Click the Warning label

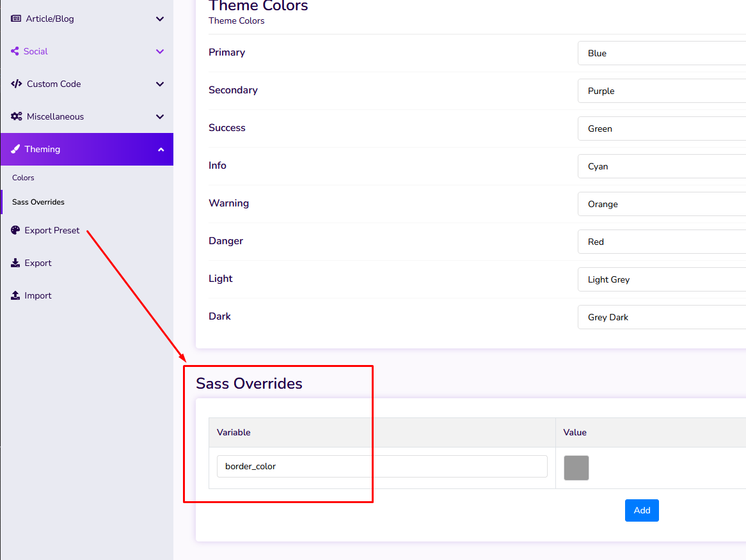tap(229, 203)
